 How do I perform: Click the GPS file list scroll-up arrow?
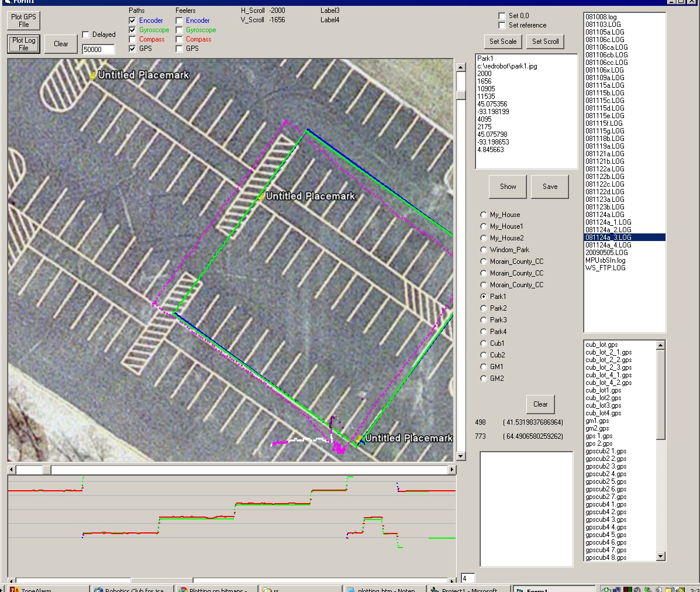[661, 345]
